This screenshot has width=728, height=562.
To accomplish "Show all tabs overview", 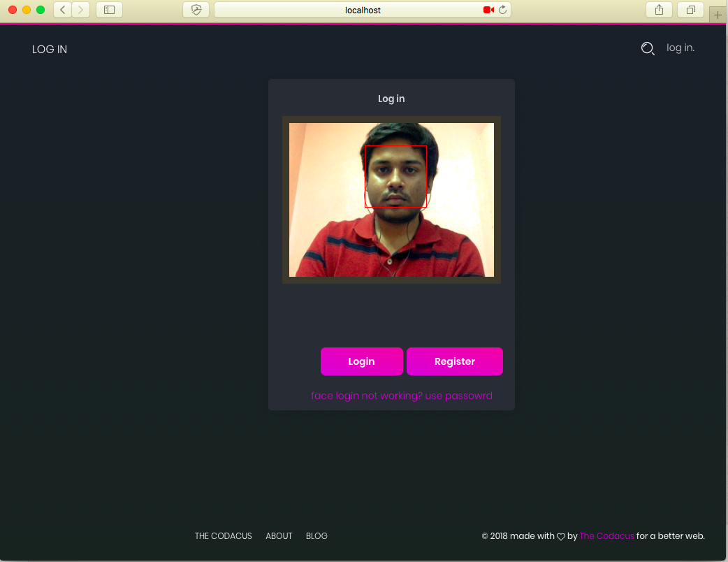I will (691, 10).
